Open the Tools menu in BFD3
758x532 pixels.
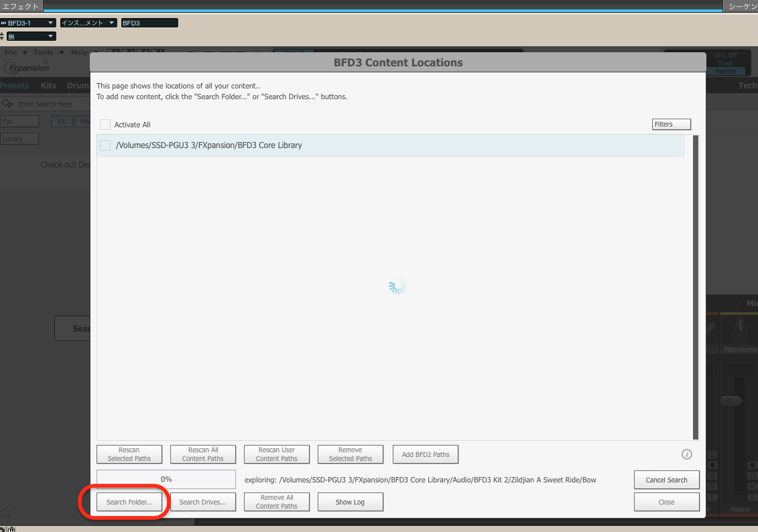pos(48,52)
